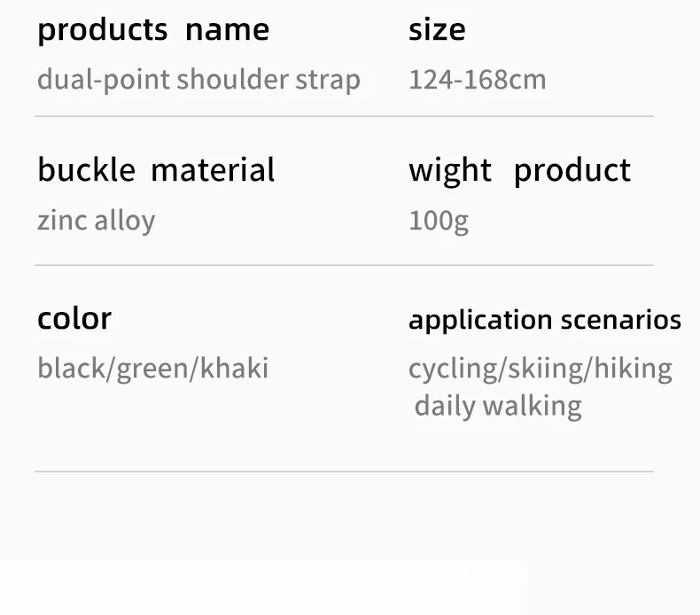This screenshot has width=700, height=615.
Task: Click the "color" heading
Action: (x=74, y=318)
